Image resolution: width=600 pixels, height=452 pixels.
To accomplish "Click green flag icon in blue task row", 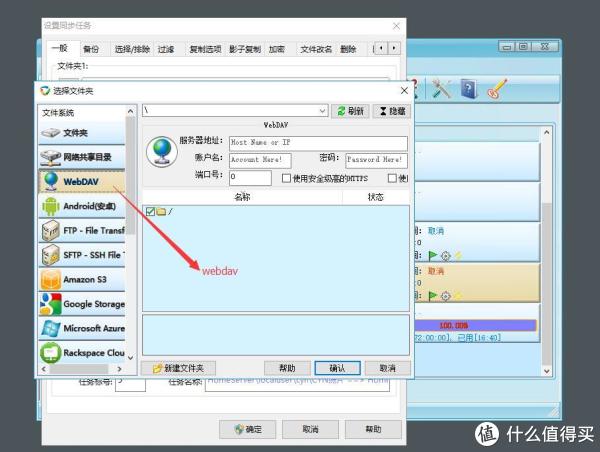I will 433,255.
